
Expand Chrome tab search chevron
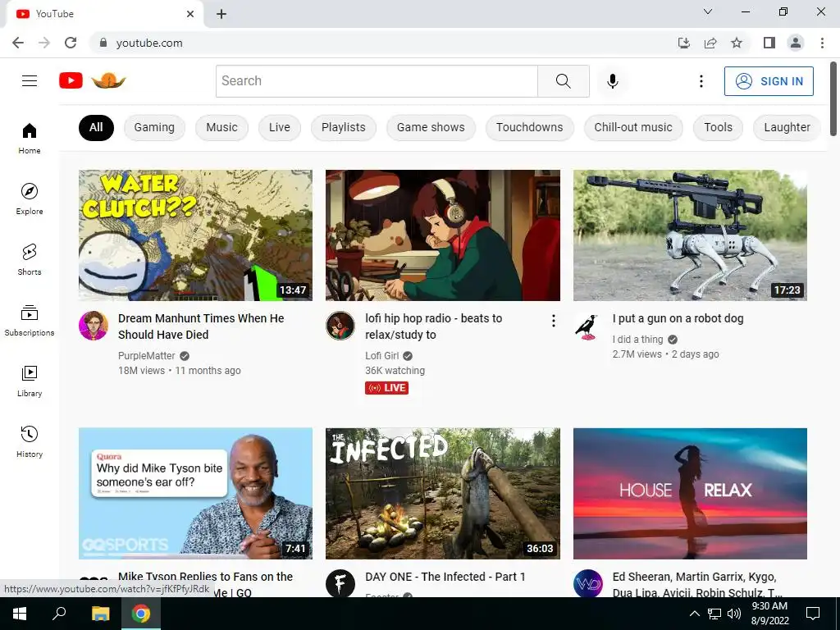click(x=708, y=11)
